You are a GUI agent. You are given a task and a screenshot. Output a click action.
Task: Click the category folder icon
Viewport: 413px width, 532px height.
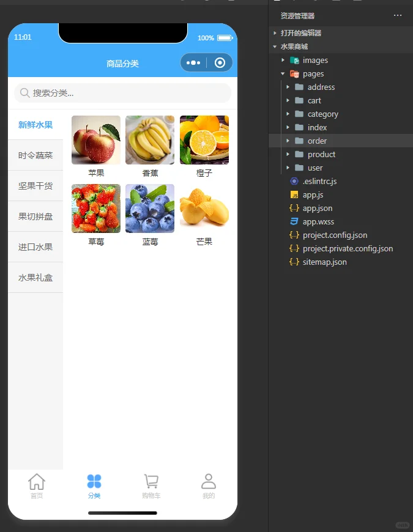[299, 114]
